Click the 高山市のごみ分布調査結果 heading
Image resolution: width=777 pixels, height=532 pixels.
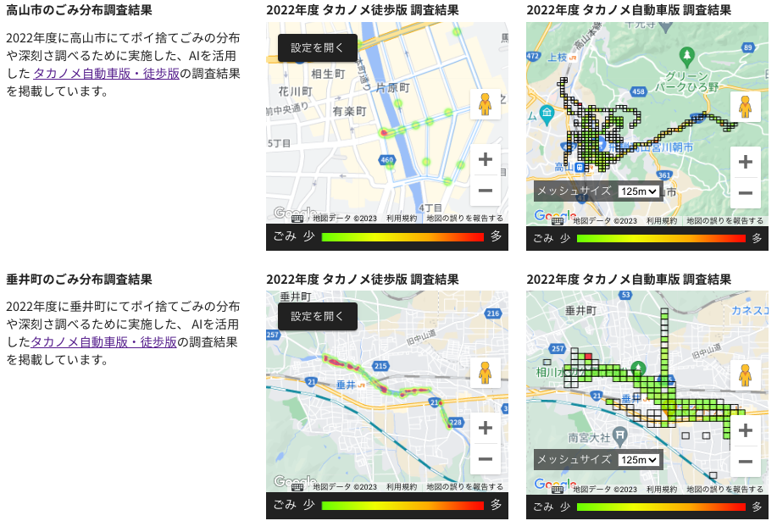80,10
